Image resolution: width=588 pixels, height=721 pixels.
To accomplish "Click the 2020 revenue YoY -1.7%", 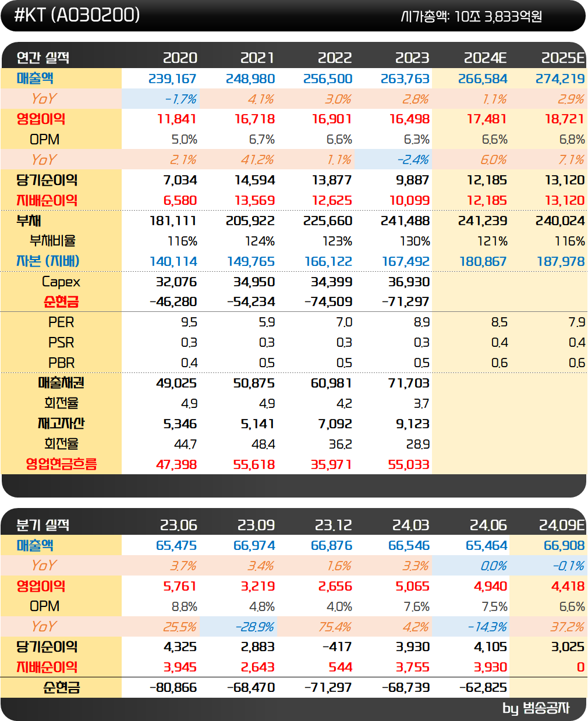I will [x=181, y=99].
